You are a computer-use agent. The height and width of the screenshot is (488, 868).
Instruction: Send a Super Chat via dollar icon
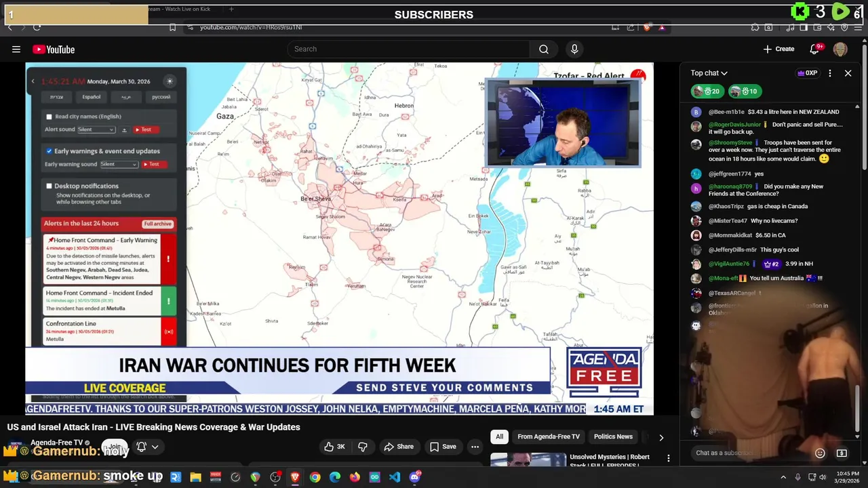click(x=842, y=453)
